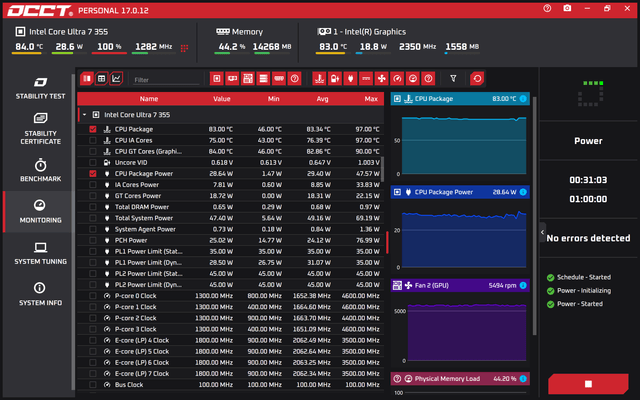Toggle the CPU sensor filter icon
Screen dimensions: 640x400
(217, 78)
